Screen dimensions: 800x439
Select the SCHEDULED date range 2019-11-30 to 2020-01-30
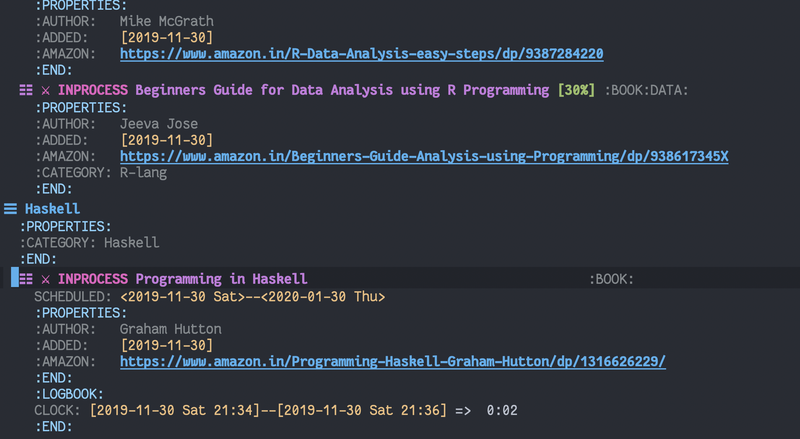253,297
